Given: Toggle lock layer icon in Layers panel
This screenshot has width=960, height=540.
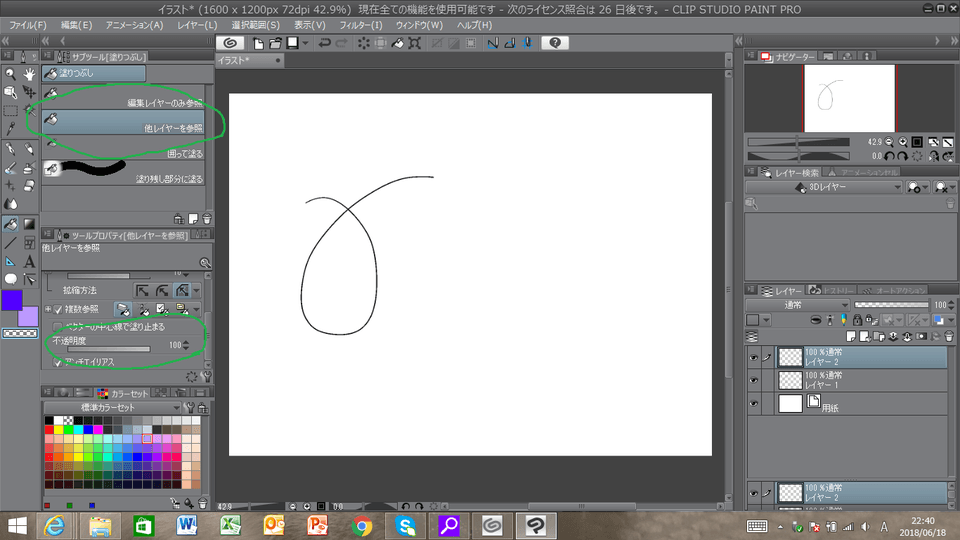Looking at the screenshot, I should coord(857,320).
